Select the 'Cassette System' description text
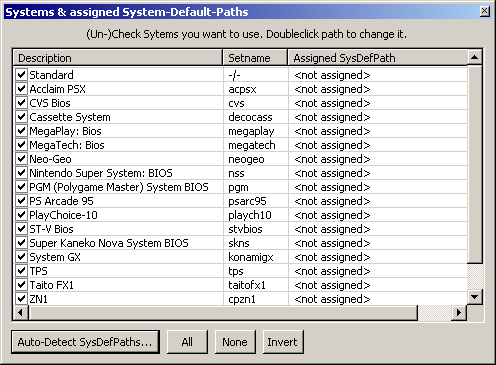 tap(70, 117)
